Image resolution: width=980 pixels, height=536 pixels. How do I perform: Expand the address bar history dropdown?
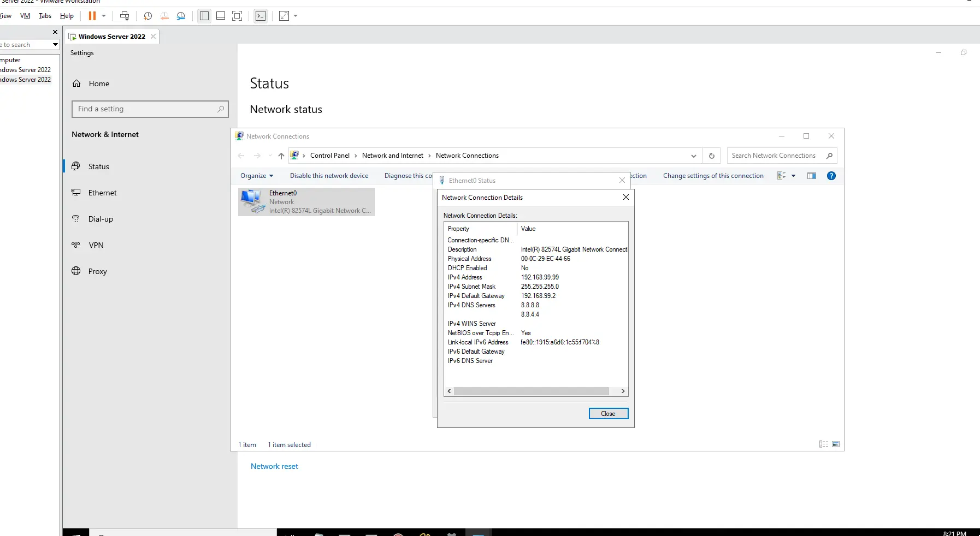tap(694, 156)
